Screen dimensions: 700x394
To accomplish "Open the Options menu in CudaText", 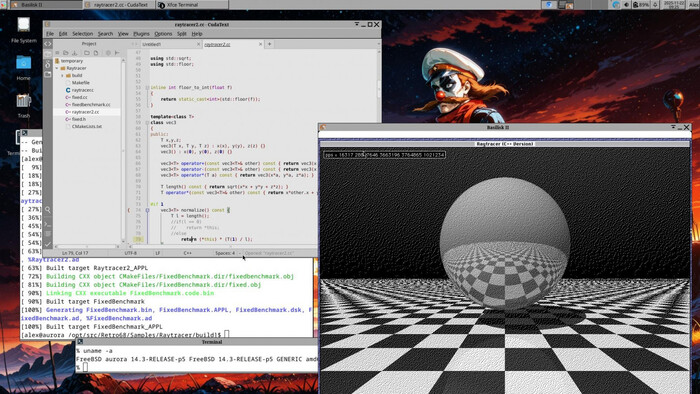I will [x=163, y=34].
